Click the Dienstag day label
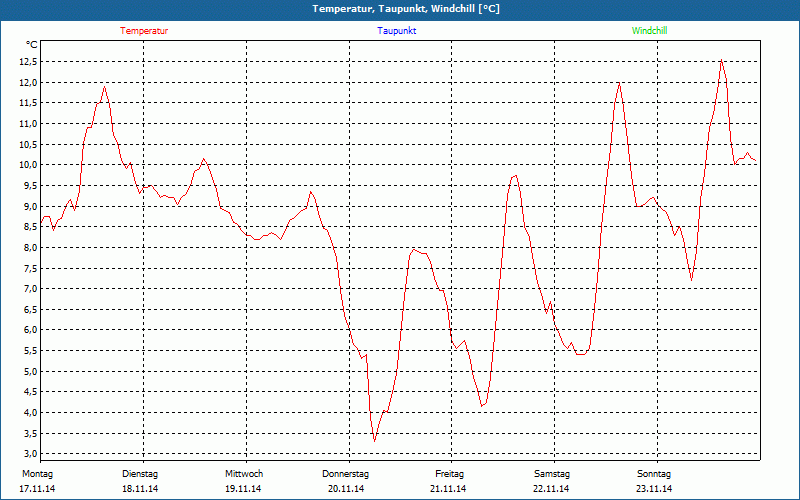The width and height of the screenshot is (800, 500). [x=140, y=474]
